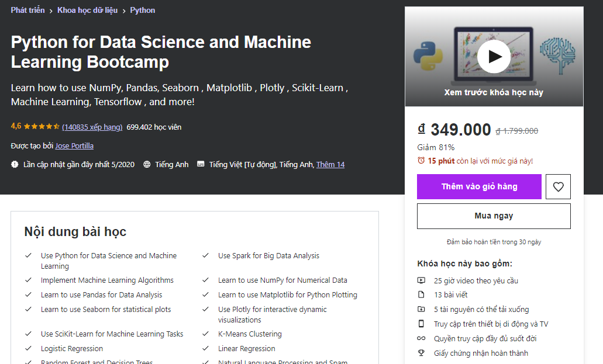
Task: Click the Mua ngay button
Action: pyautogui.click(x=493, y=216)
